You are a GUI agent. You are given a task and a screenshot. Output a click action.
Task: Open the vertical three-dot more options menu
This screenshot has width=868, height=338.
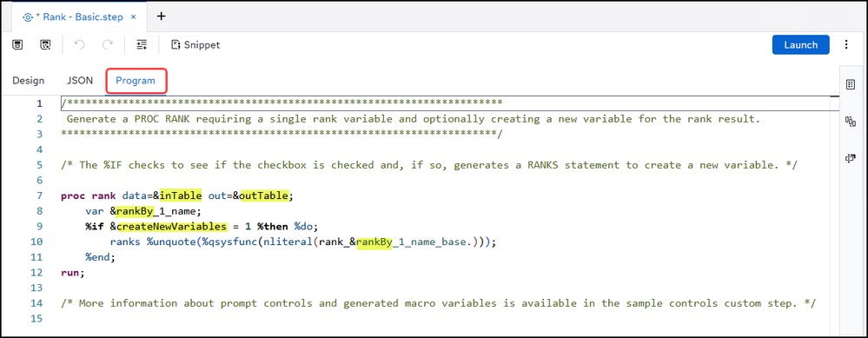pyautogui.click(x=846, y=45)
